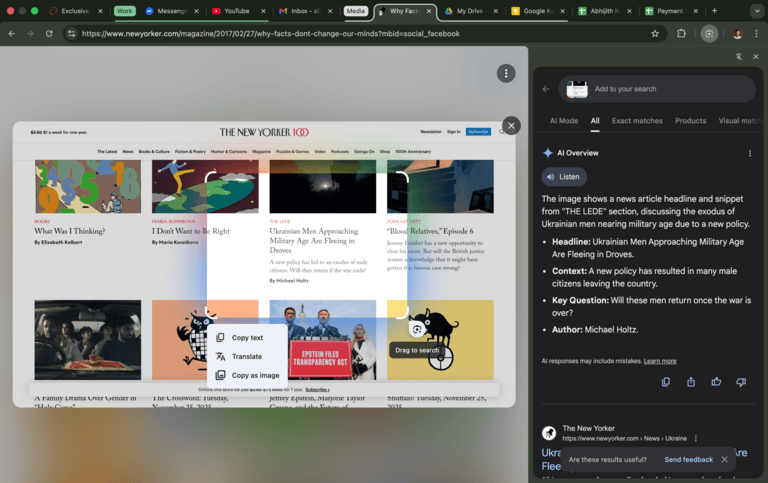Choose Translate from selection menu
Image resolution: width=768 pixels, height=483 pixels.
(248, 356)
